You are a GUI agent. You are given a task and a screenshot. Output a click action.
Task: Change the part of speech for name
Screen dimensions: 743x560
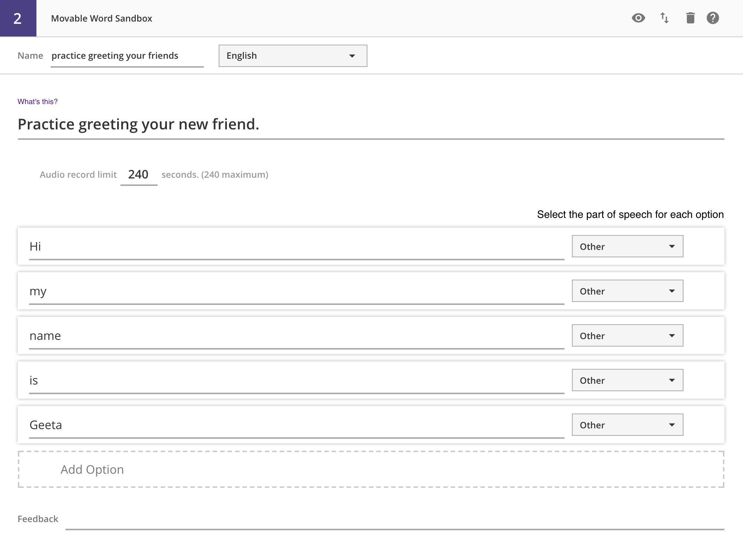tap(627, 335)
